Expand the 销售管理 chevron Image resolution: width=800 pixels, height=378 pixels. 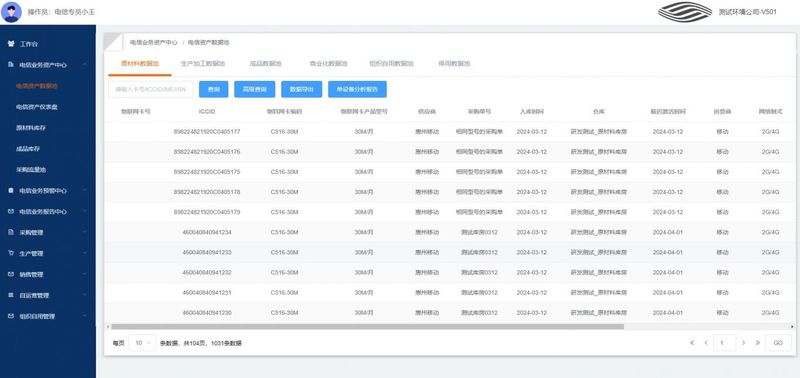[84, 274]
